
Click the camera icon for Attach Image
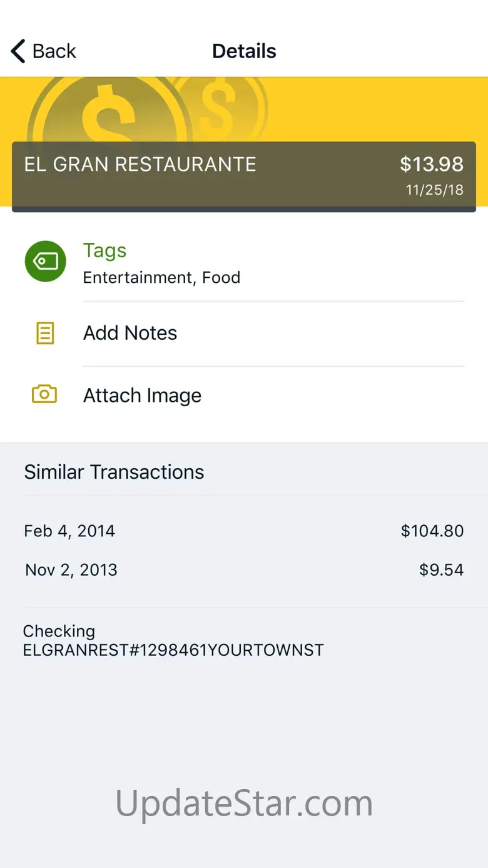point(44,395)
